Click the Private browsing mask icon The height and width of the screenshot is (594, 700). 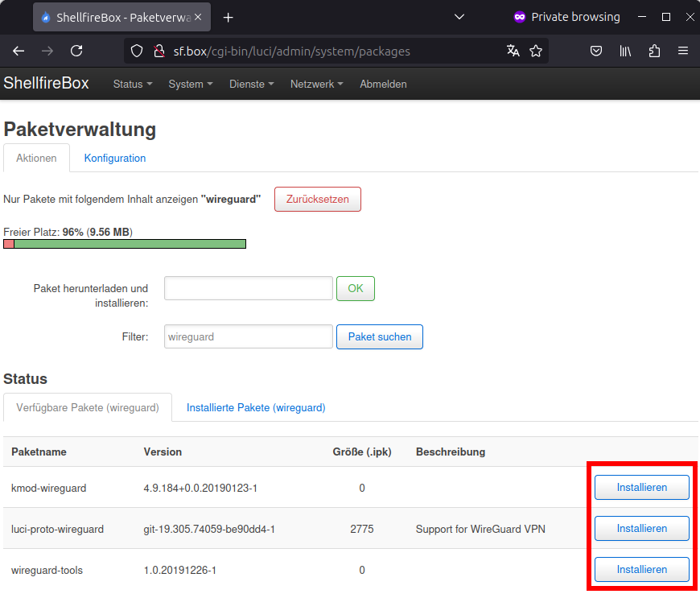pos(520,17)
